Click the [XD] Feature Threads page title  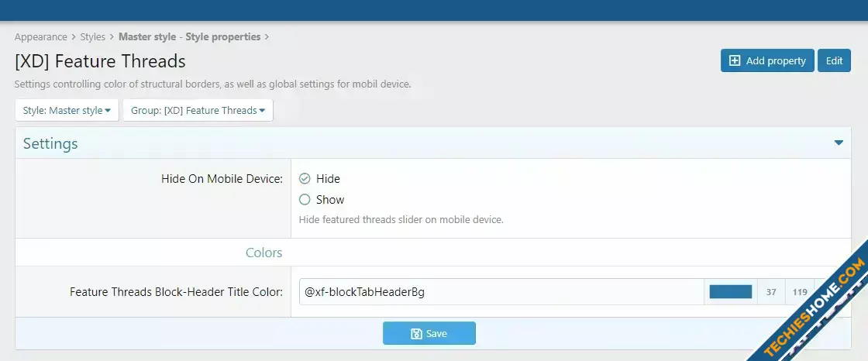100,61
